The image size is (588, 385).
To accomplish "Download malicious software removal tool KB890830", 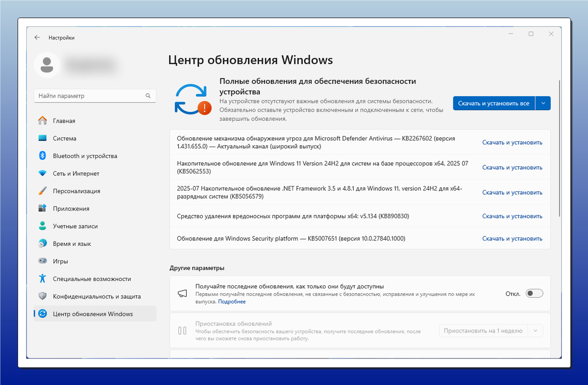I will [x=512, y=216].
